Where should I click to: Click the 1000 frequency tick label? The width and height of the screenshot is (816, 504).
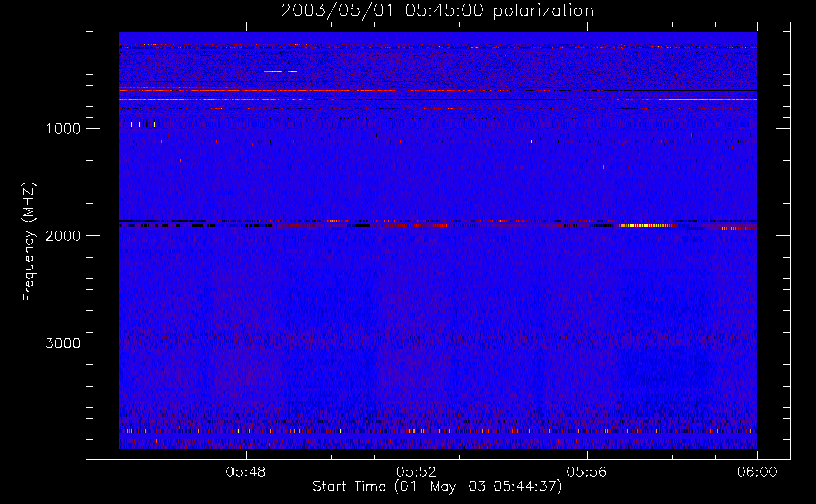(63, 129)
